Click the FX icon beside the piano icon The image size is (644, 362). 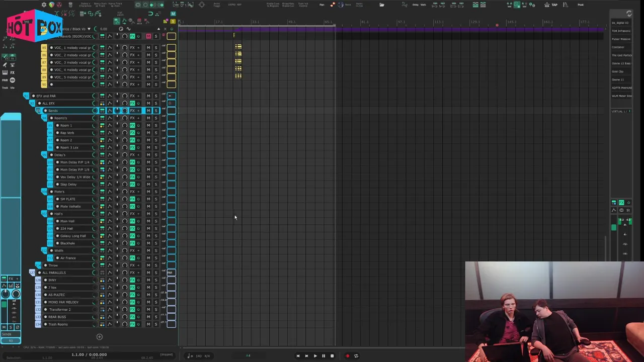point(13,72)
